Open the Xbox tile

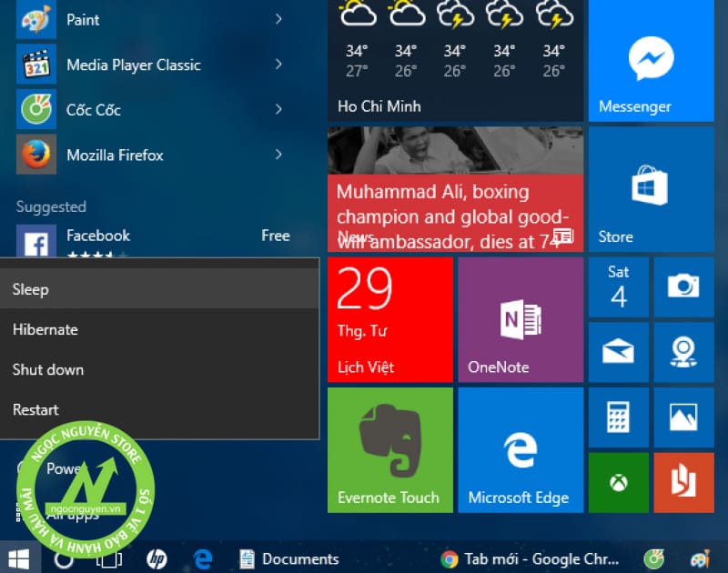tap(619, 481)
